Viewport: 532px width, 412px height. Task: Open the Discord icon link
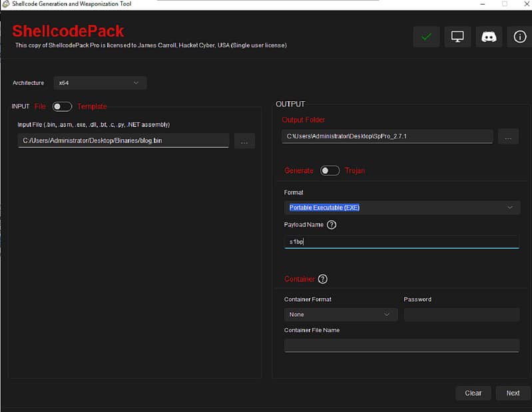pos(489,37)
